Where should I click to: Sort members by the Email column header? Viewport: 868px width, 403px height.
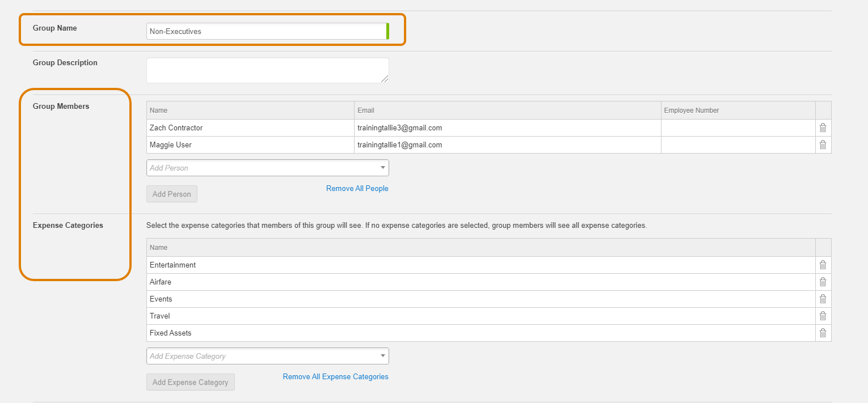coord(507,111)
